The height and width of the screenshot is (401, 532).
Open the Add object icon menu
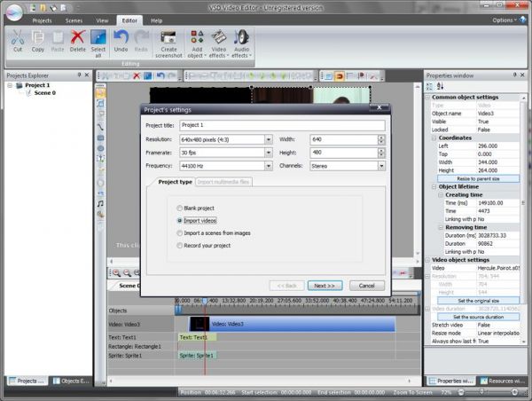(x=198, y=38)
